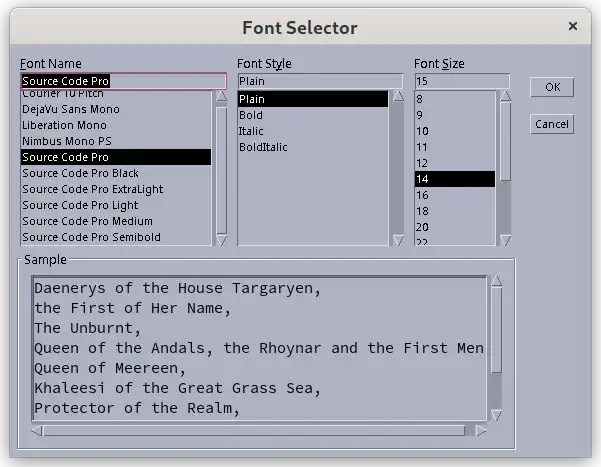Click the down arrow of Font Size scrollbar
Viewport: 601px width, 467px height.
tap(506, 240)
